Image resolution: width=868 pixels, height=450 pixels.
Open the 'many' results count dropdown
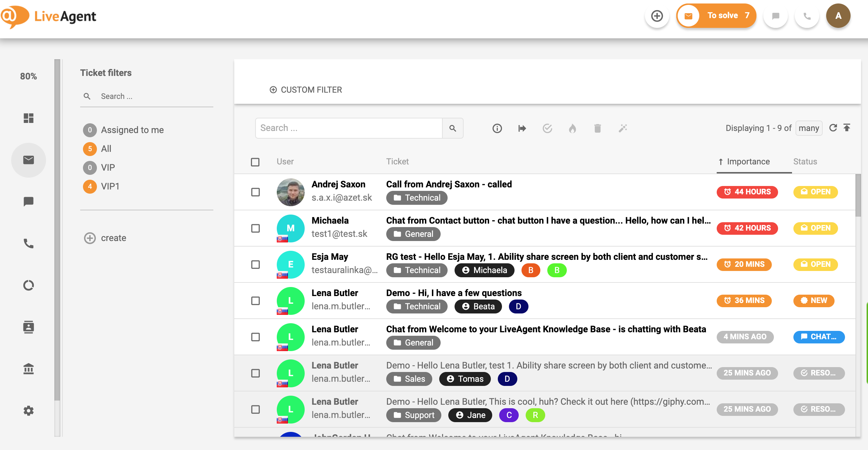(809, 128)
